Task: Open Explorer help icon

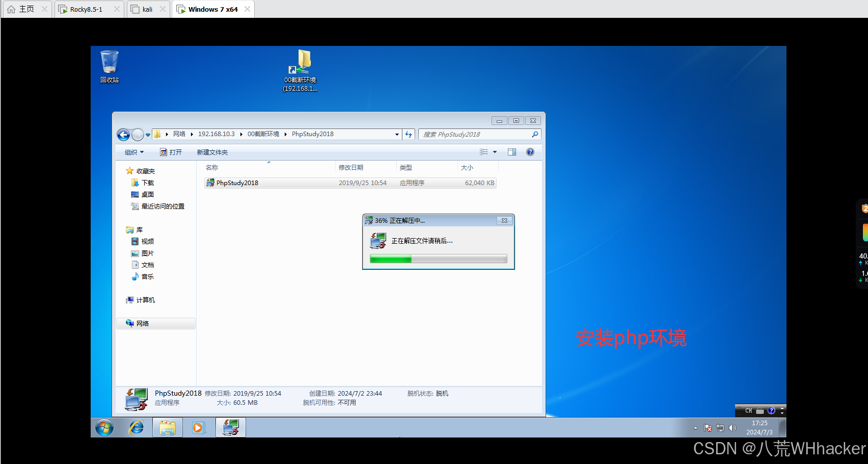Action: click(530, 152)
